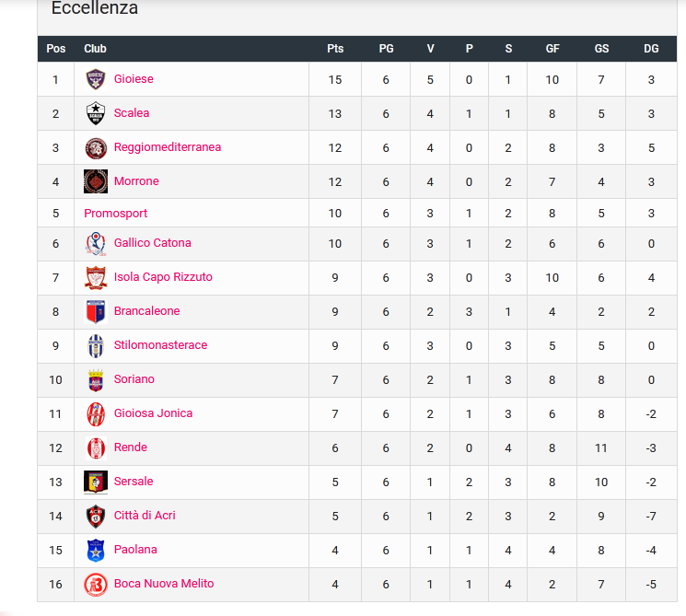Click the Sersale club crest icon
686x616 pixels.
point(96,482)
